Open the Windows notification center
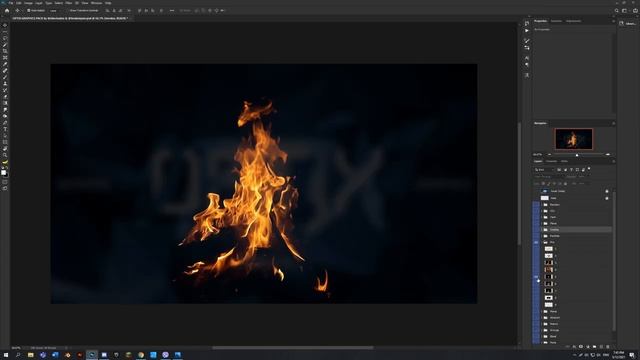 (x=632, y=355)
